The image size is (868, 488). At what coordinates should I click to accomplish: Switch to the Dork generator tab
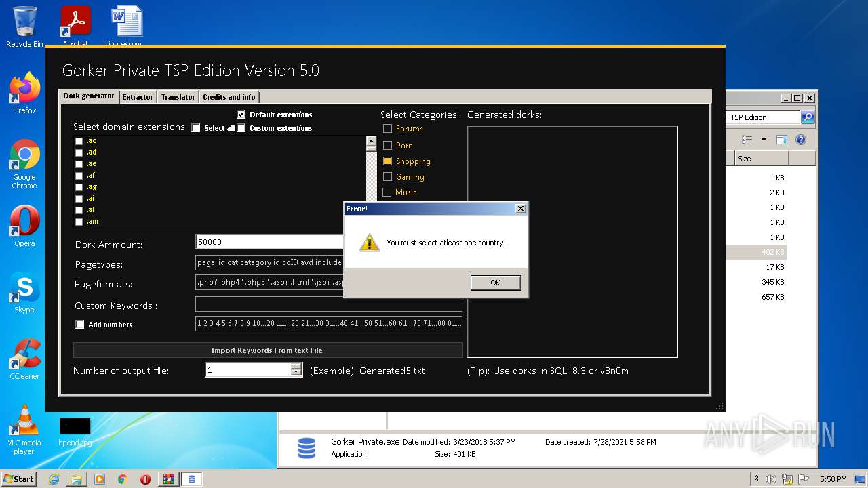pyautogui.click(x=89, y=96)
